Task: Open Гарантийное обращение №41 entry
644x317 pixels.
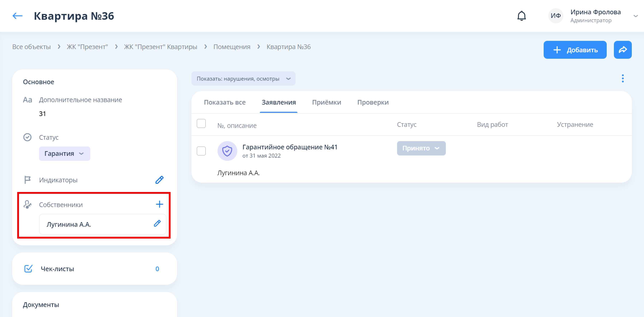Action: click(290, 147)
